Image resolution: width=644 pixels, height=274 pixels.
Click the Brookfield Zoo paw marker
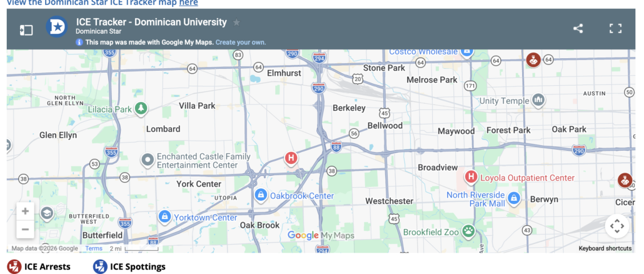468,231
